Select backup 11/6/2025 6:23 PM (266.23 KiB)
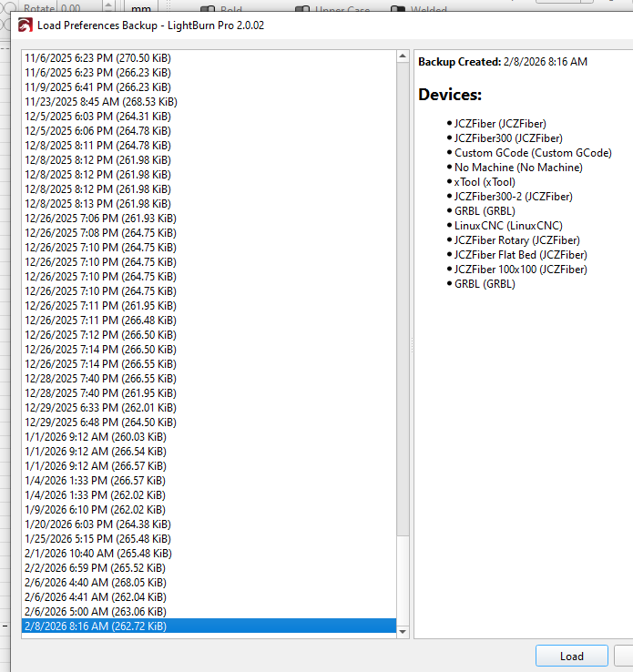The height and width of the screenshot is (672, 633). [x=209, y=73]
